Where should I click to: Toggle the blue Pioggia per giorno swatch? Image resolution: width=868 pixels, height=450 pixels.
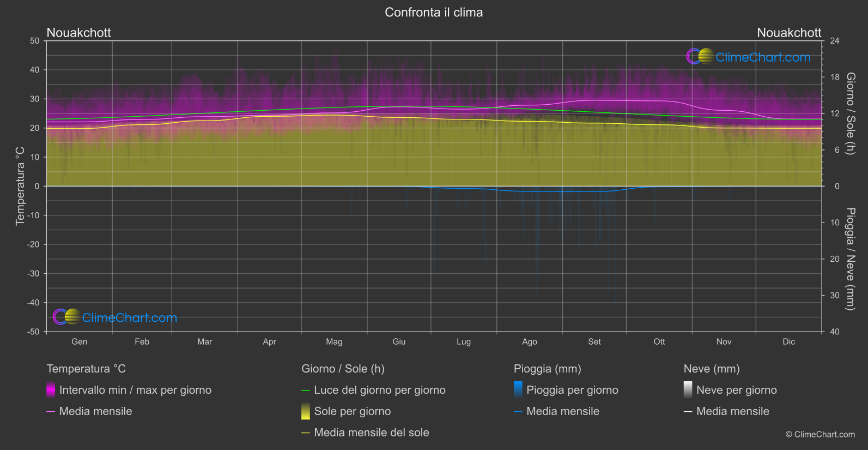coord(518,389)
